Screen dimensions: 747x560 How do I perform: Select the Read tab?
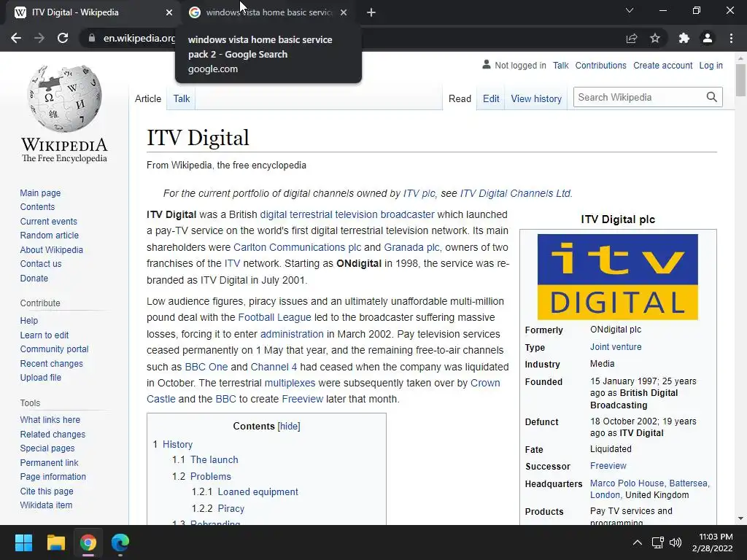(x=460, y=98)
